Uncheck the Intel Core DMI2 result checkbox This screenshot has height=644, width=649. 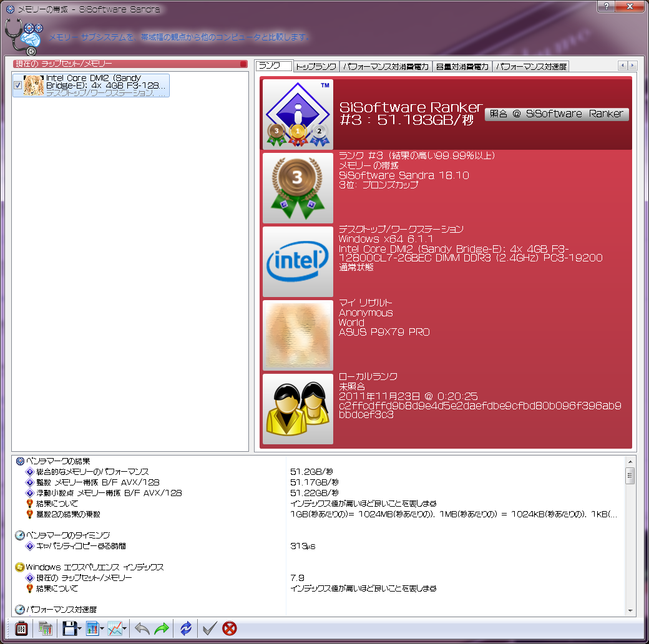pos(18,85)
